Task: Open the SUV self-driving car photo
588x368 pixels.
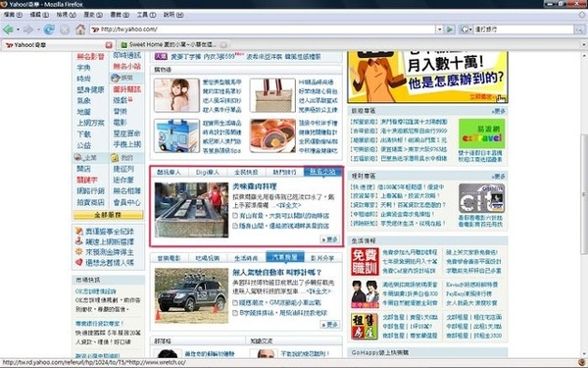Action: [192, 295]
